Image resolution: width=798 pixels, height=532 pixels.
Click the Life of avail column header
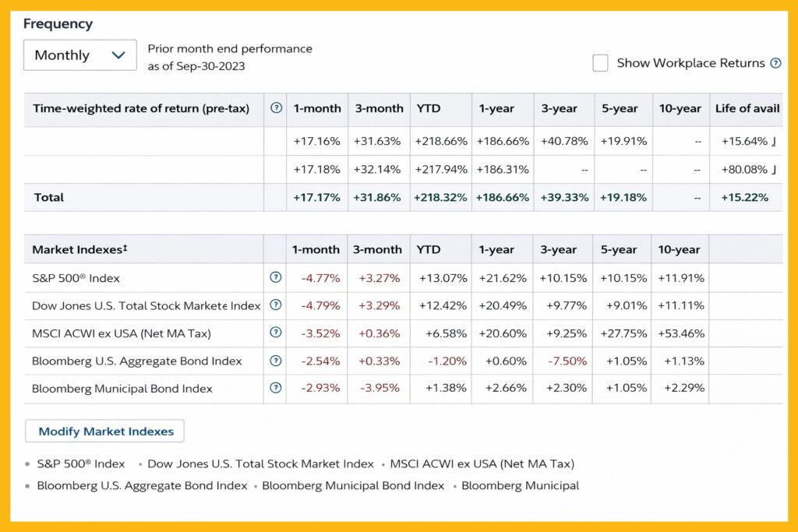pyautogui.click(x=747, y=108)
